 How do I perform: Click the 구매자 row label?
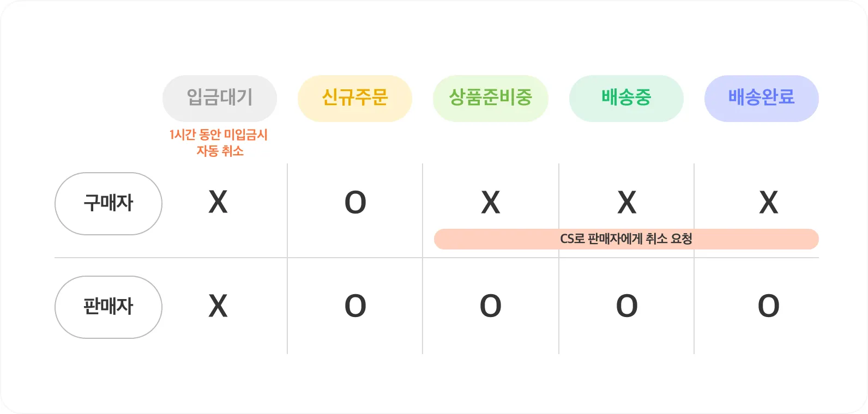108,204
